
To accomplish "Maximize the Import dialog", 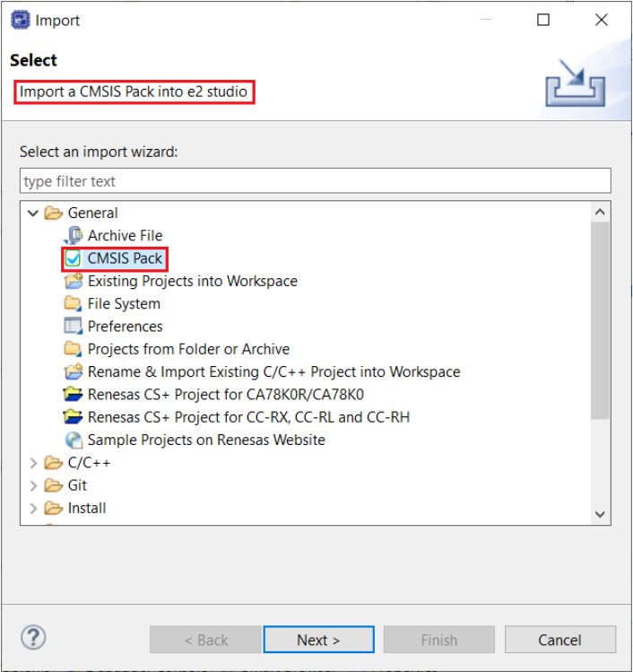I will (543, 20).
